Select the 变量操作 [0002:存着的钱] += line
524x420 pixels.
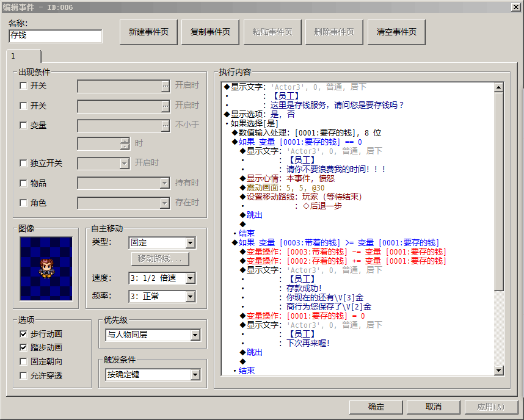343,261
